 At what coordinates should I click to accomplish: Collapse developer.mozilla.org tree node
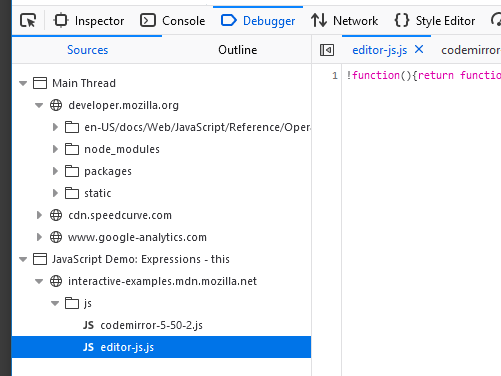pos(39,105)
